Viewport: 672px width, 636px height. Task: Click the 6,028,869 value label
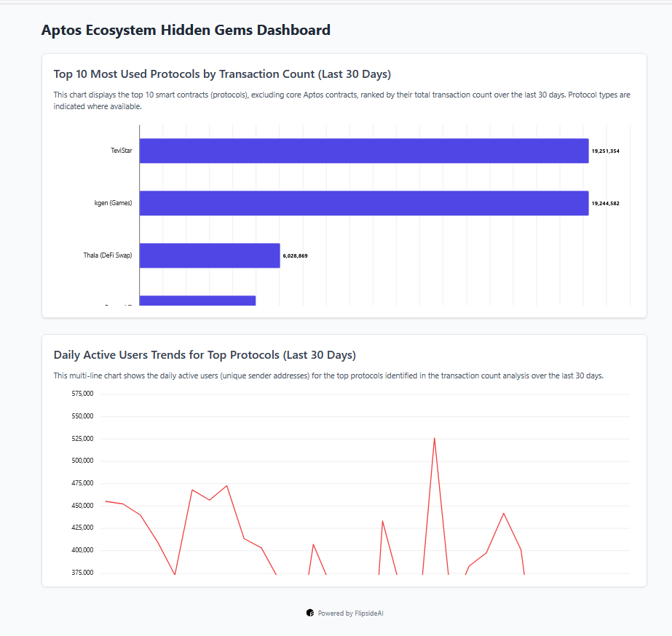tap(295, 255)
